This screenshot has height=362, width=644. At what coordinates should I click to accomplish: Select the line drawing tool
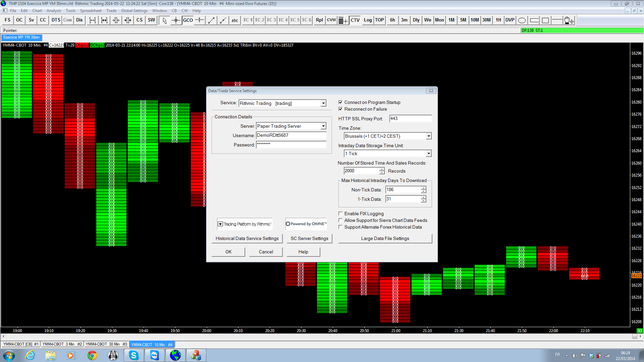pyautogui.click(x=211, y=20)
